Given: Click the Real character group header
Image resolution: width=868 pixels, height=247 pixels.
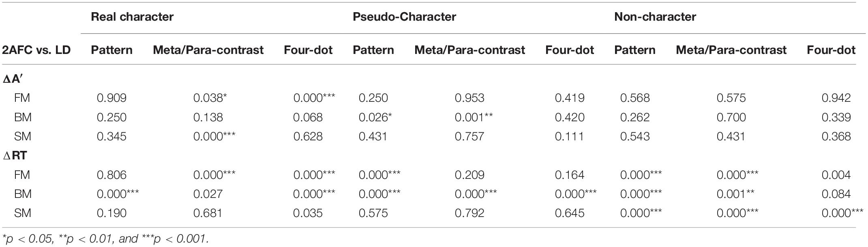Looking at the screenshot, I should click(132, 17).
